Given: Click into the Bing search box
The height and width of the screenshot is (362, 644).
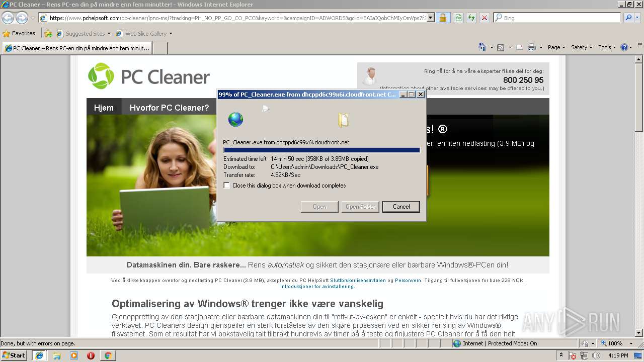Looking at the screenshot, I should click(x=557, y=18).
